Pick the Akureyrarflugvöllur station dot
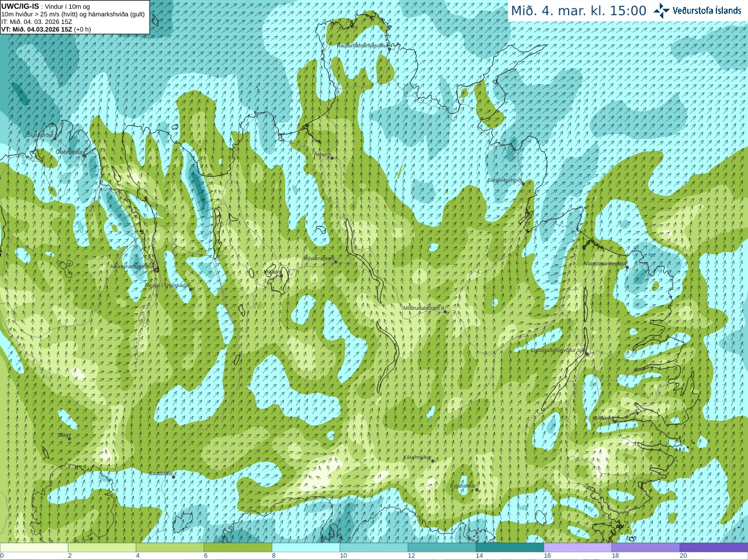This screenshot has width=748, height=560. tap(156, 269)
